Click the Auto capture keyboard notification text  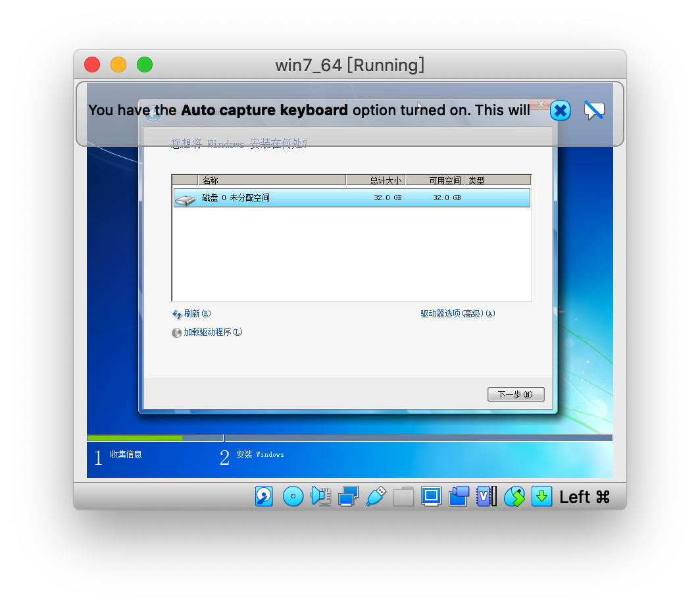click(x=309, y=110)
